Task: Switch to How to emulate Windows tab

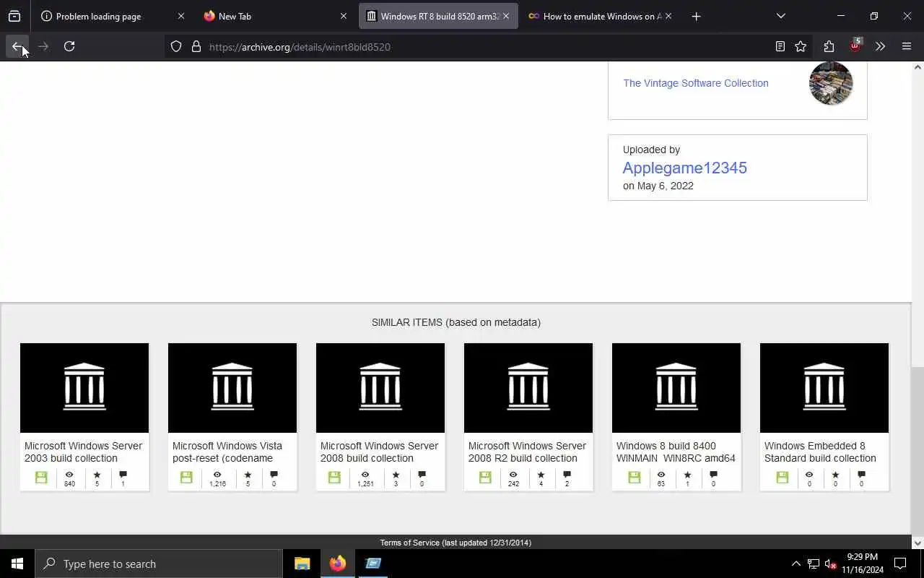Action: point(601,16)
